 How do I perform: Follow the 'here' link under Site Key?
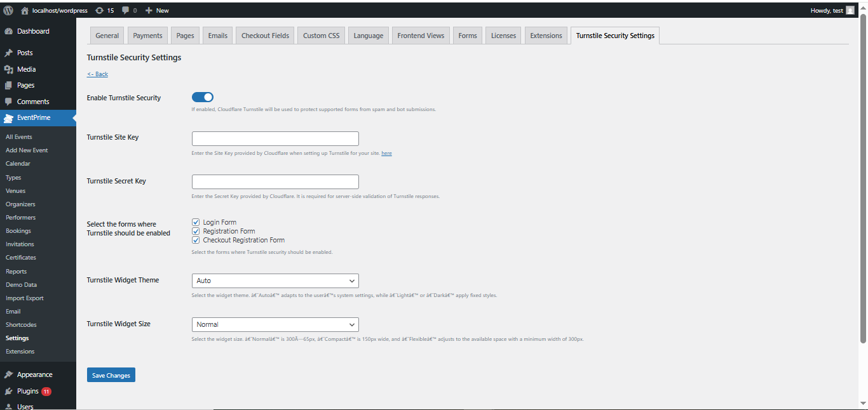tap(386, 153)
